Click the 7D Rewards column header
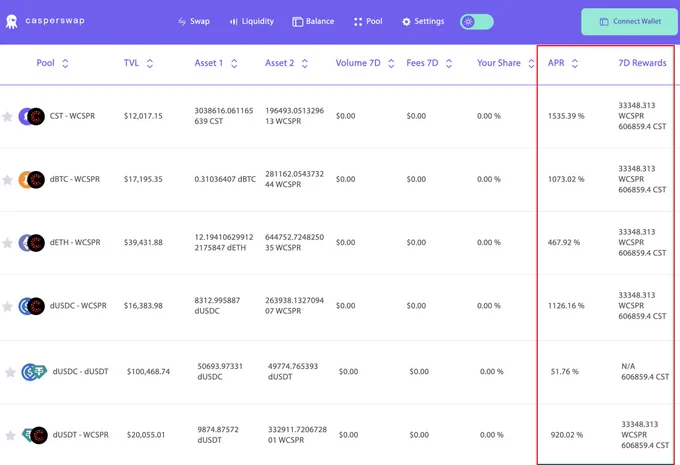 point(642,63)
